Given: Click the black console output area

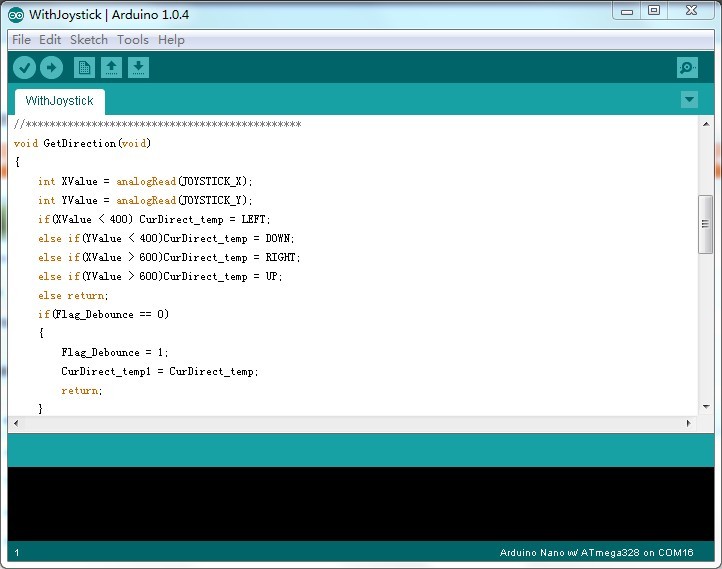Looking at the screenshot, I should (361, 504).
